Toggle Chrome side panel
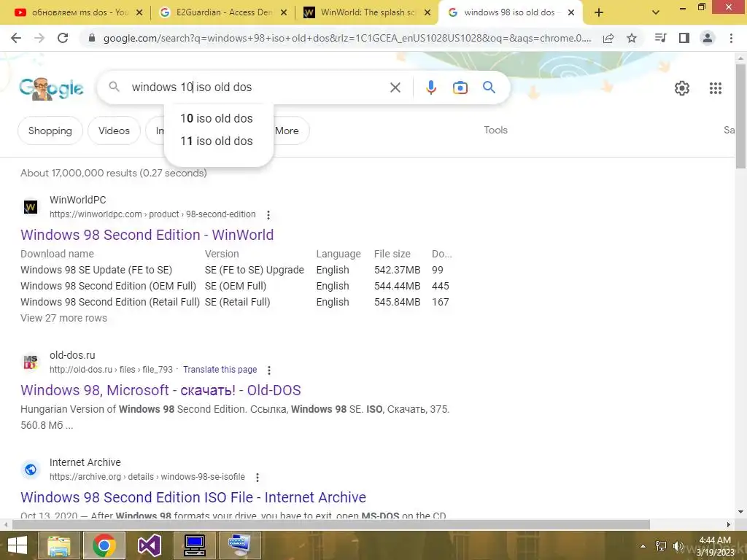The height and width of the screenshot is (560, 747). click(684, 38)
